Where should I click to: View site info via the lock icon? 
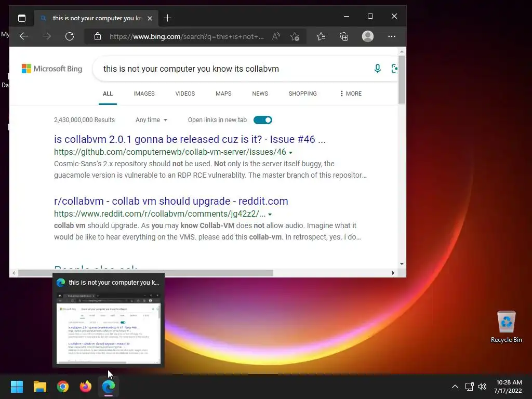pos(98,36)
